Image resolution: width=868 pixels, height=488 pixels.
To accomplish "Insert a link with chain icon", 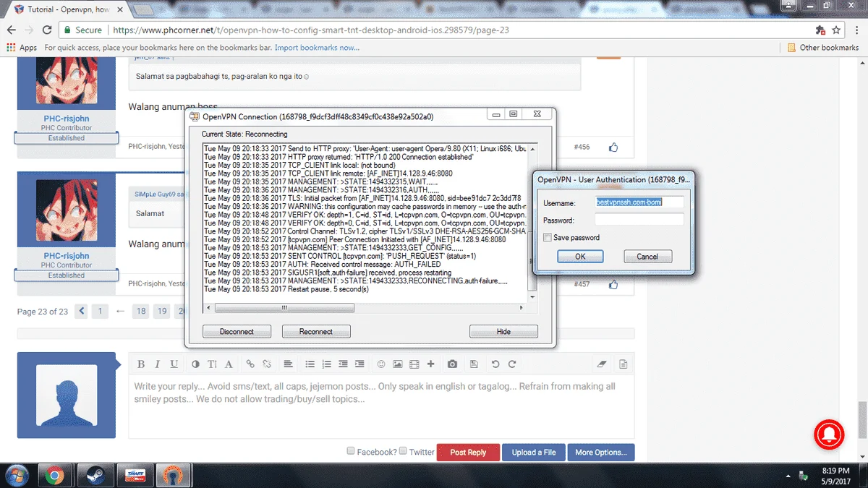I will click(250, 364).
